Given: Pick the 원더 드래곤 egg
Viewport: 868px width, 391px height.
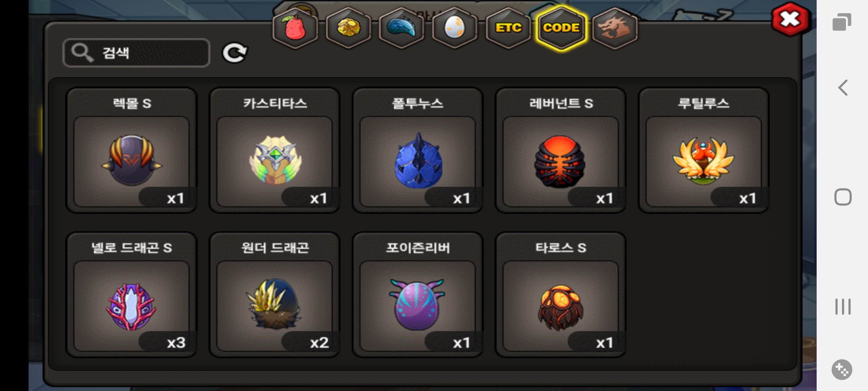Looking at the screenshot, I should click(275, 295).
